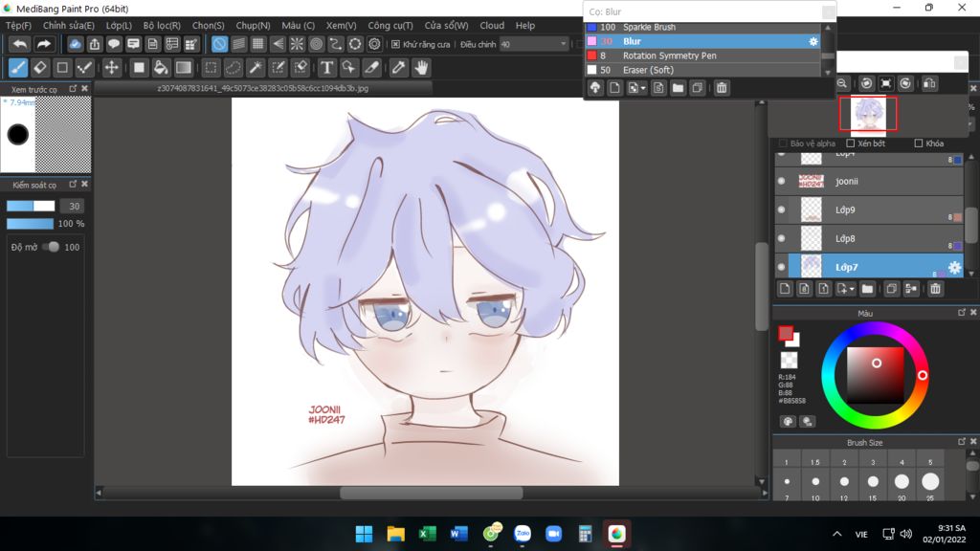
Task: Choose brush size 15 preset
Action: coord(873,484)
